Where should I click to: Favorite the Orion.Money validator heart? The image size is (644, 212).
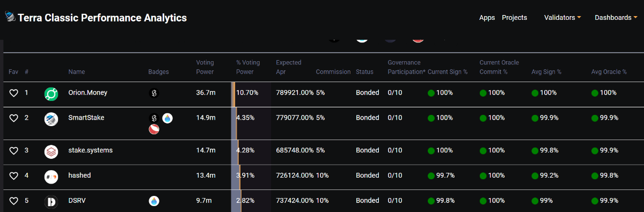[x=14, y=93]
